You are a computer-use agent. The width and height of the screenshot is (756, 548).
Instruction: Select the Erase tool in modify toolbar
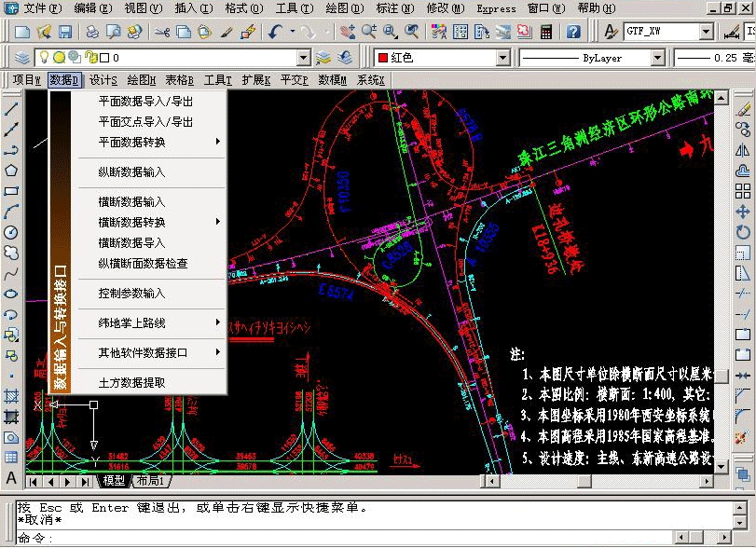(x=743, y=109)
